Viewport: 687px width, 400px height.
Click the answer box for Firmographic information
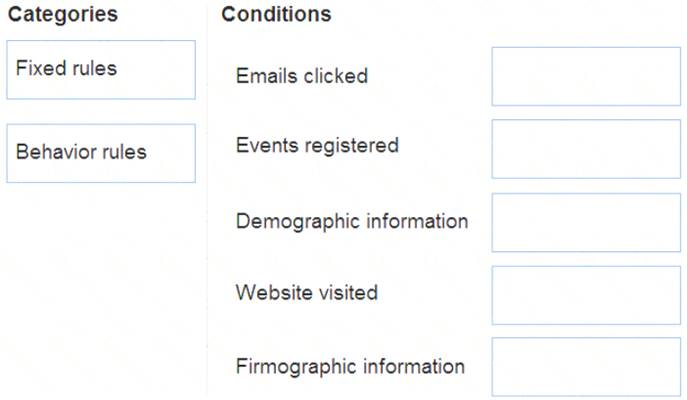(x=586, y=367)
